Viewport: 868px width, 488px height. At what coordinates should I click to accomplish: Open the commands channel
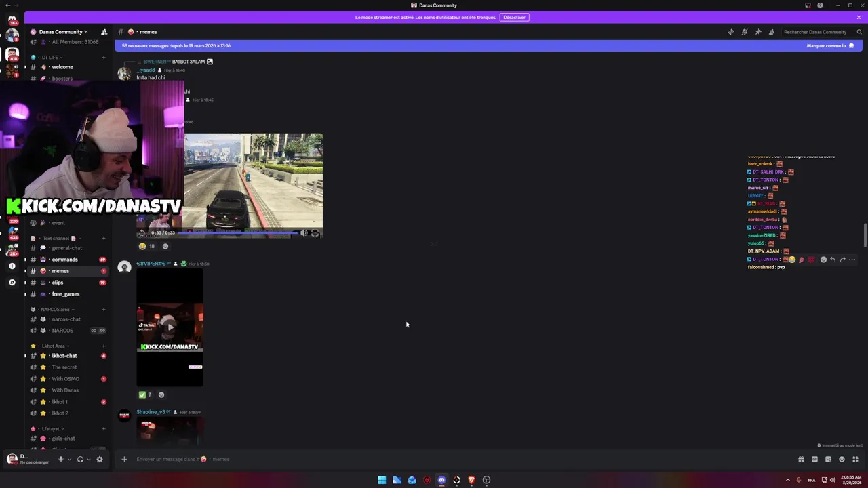(67, 260)
